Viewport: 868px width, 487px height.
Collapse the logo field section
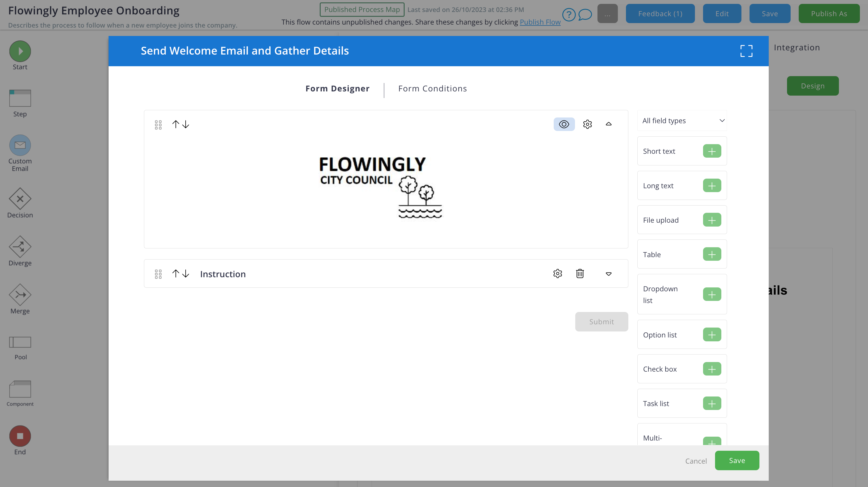[x=609, y=124]
